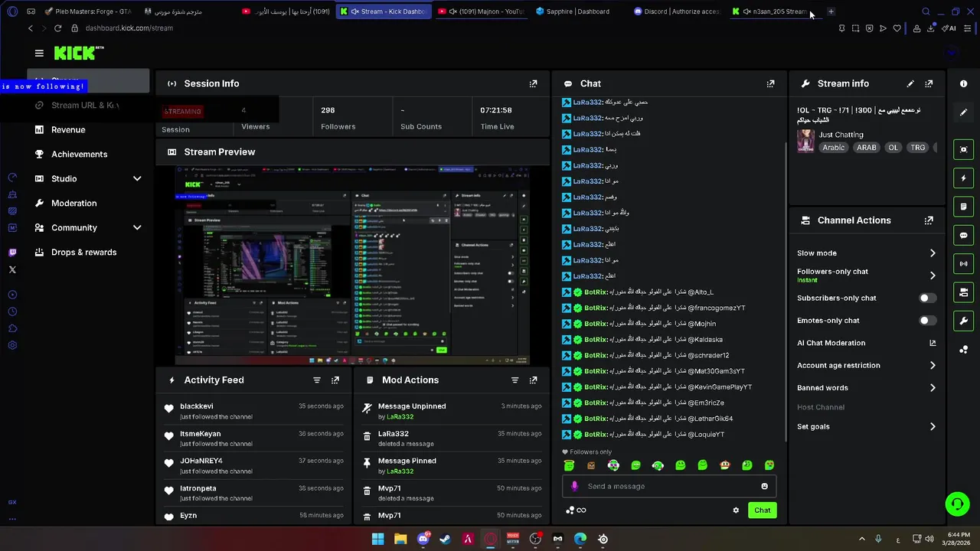The width and height of the screenshot is (980, 551).
Task: Toggle Emotes-only chat switch
Action: point(926,321)
